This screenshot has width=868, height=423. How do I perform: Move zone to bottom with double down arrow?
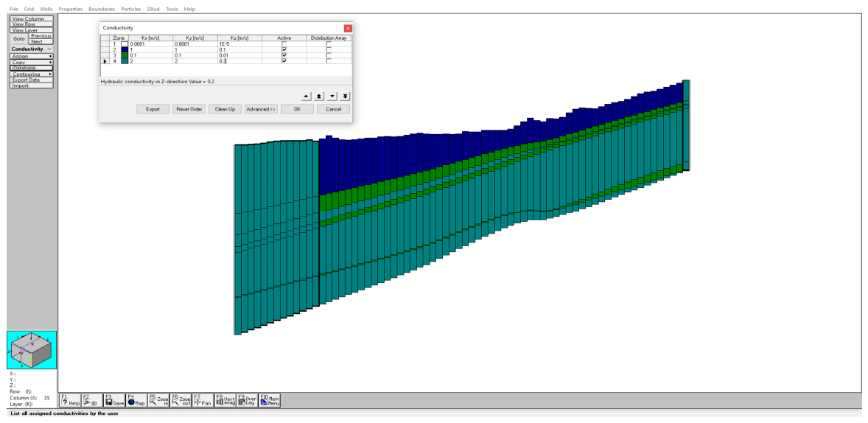pyautogui.click(x=345, y=96)
